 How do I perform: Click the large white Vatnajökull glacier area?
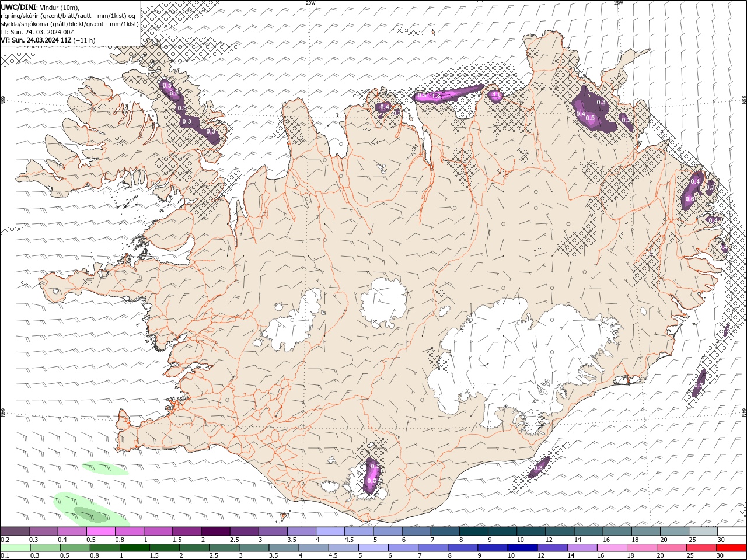[x=525, y=356]
